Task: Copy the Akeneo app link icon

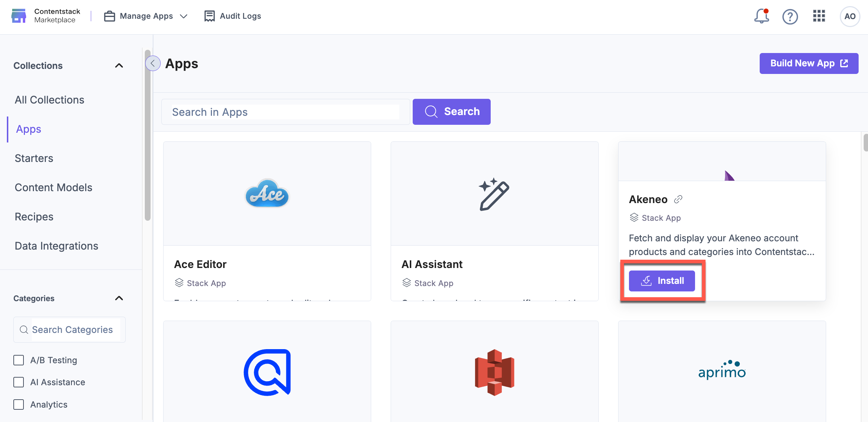Action: [678, 199]
